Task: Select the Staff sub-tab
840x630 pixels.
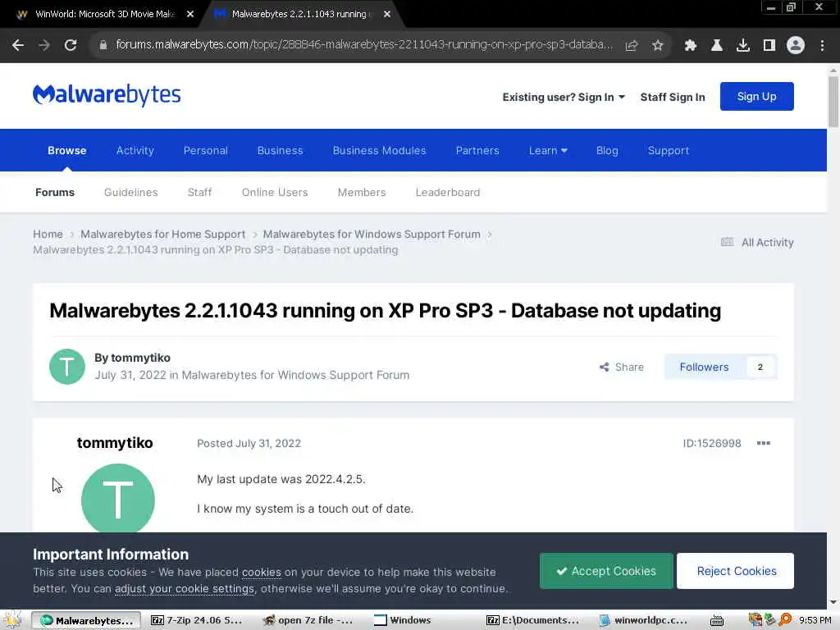Action: (200, 192)
